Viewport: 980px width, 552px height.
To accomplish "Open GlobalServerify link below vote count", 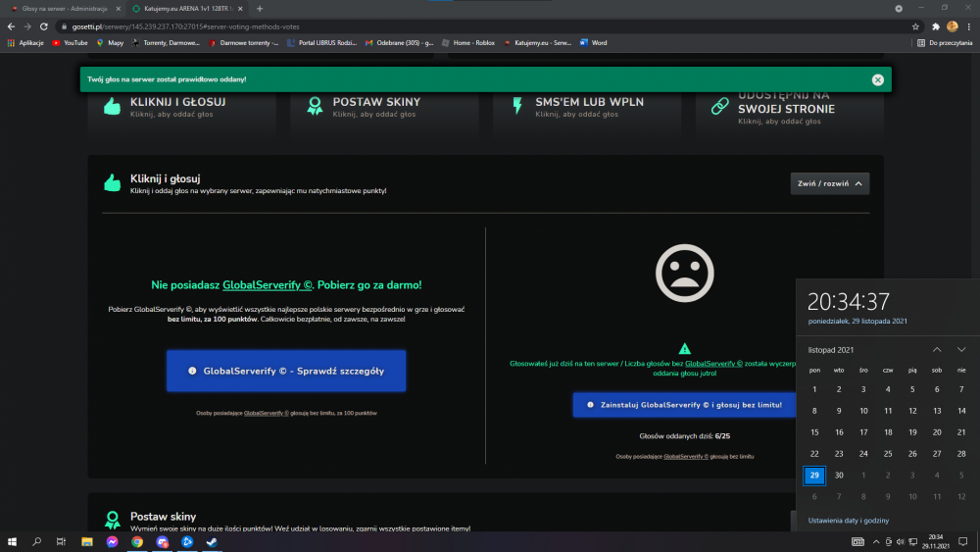I will pyautogui.click(x=686, y=456).
